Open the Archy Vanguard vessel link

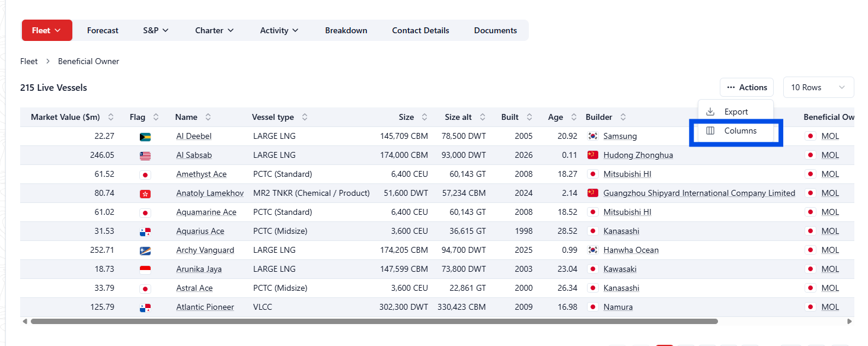pos(205,250)
